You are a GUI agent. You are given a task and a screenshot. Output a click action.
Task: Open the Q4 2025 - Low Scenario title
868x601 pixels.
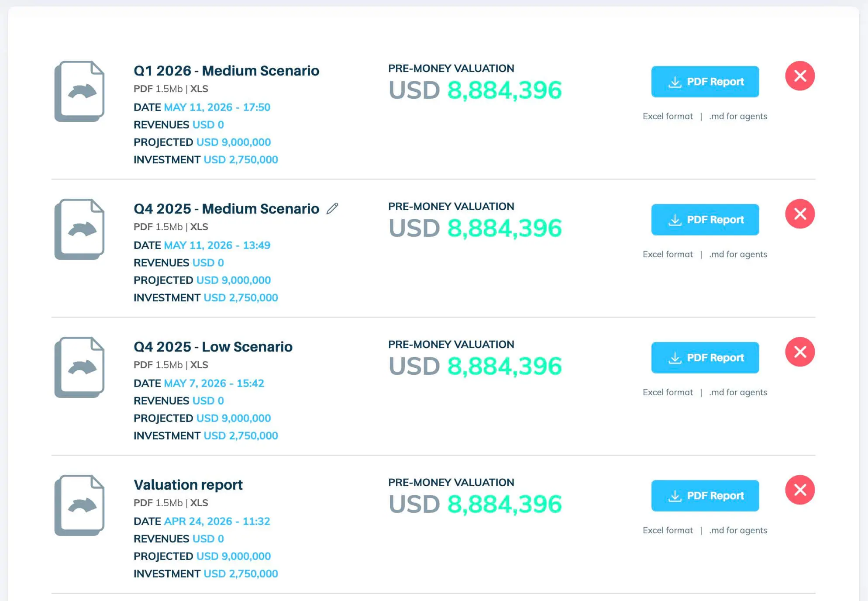pyautogui.click(x=213, y=347)
